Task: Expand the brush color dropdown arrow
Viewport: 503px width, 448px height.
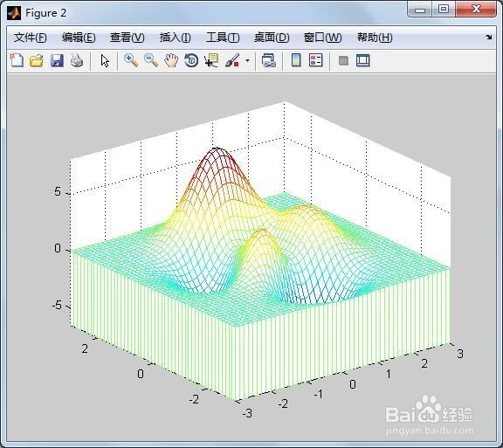Action: (247, 60)
